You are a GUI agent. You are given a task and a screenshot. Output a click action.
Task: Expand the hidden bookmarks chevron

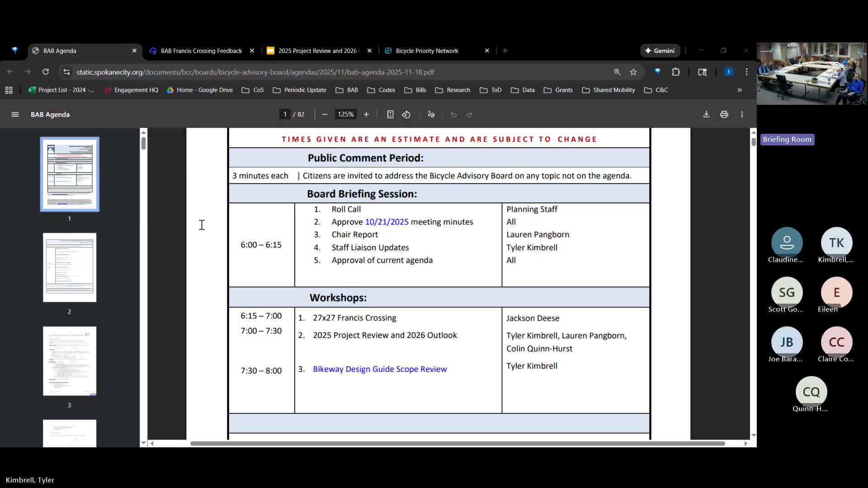click(x=740, y=90)
